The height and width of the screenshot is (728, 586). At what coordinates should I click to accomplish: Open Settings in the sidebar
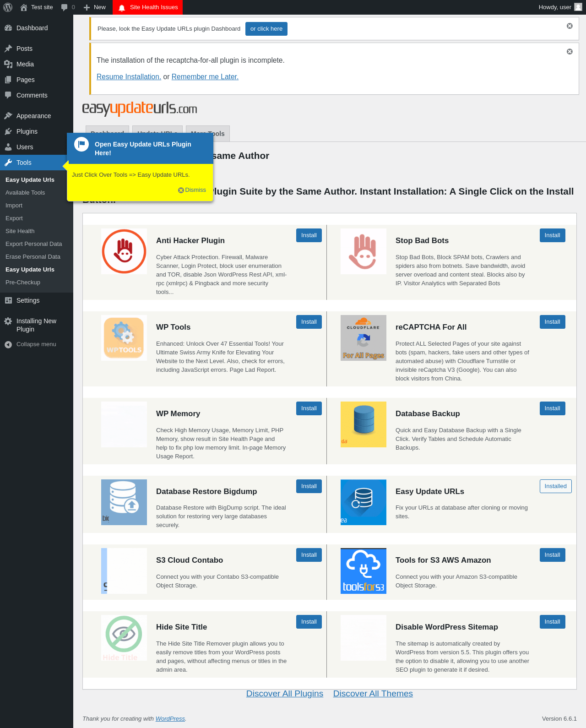[x=37, y=300]
